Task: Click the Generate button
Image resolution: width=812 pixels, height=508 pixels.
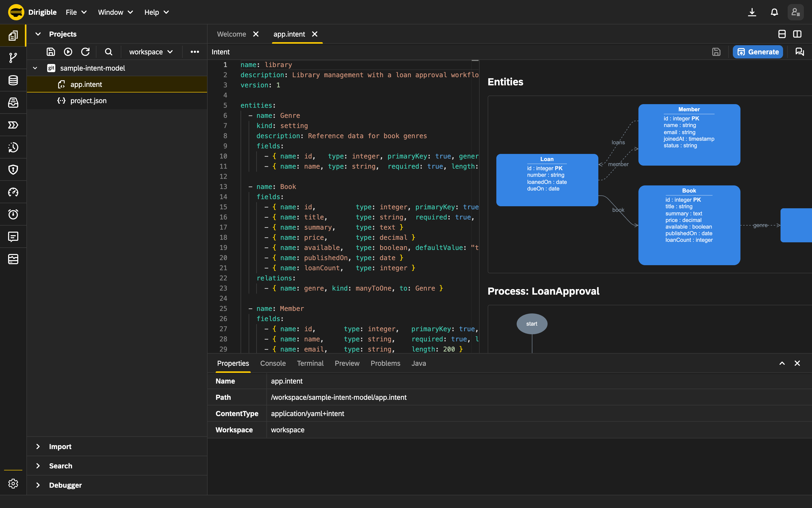Action: click(x=758, y=52)
